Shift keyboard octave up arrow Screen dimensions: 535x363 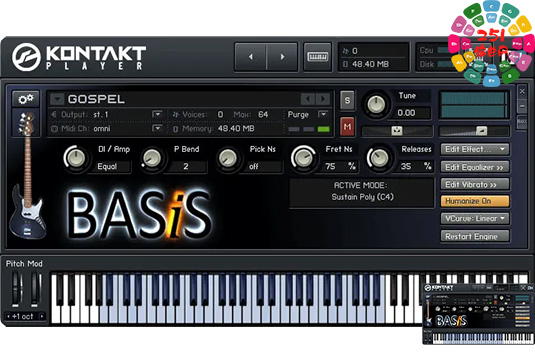[42, 316]
